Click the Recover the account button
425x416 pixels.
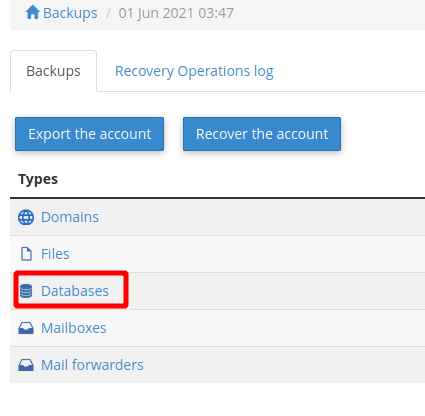(262, 134)
